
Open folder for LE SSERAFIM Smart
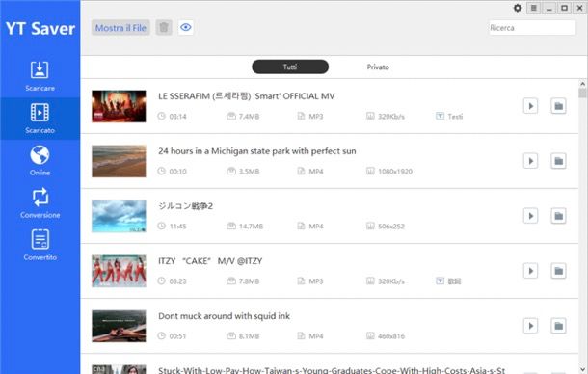558,106
